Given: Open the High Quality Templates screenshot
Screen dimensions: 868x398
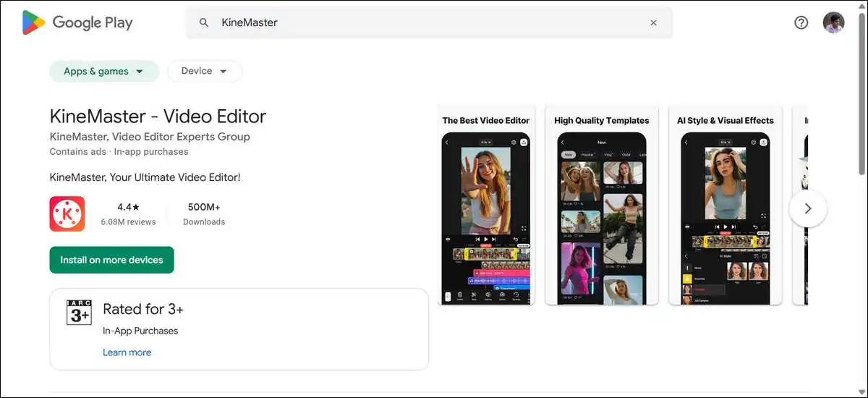Looking at the screenshot, I should 602,205.
